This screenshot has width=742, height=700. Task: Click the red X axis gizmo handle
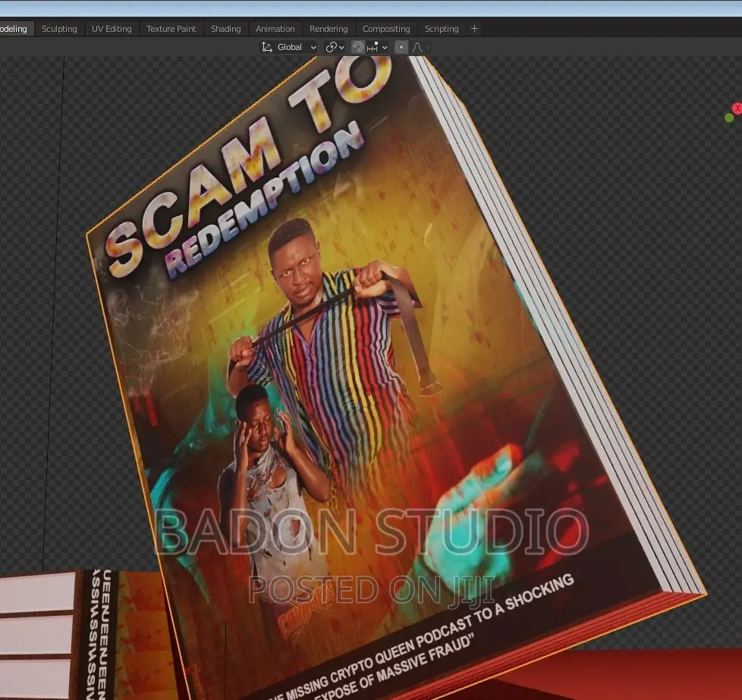pos(737,108)
